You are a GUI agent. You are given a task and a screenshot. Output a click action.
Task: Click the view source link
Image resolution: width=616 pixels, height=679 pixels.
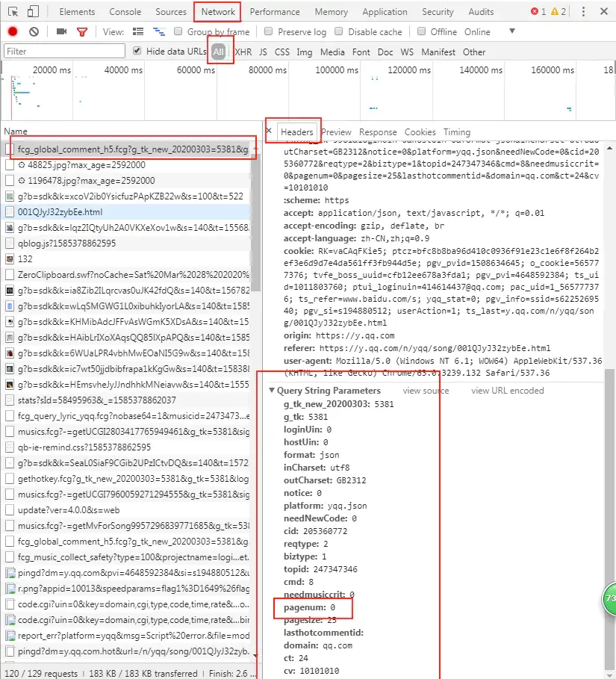426,391
